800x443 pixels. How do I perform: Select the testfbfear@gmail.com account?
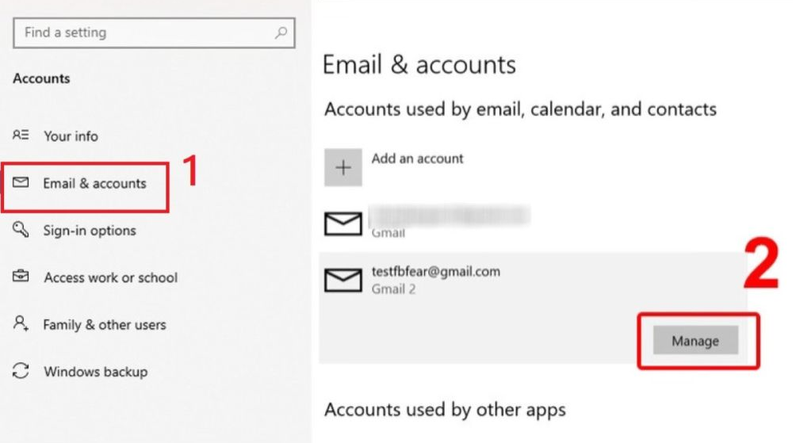click(x=436, y=272)
